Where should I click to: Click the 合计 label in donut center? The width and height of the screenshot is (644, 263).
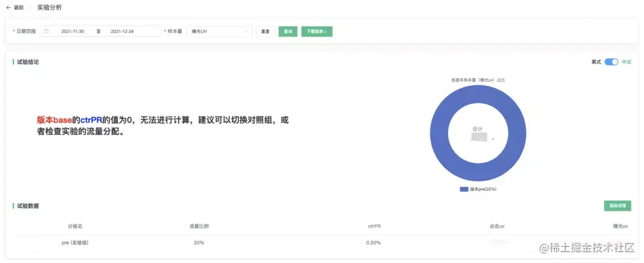[x=477, y=129]
